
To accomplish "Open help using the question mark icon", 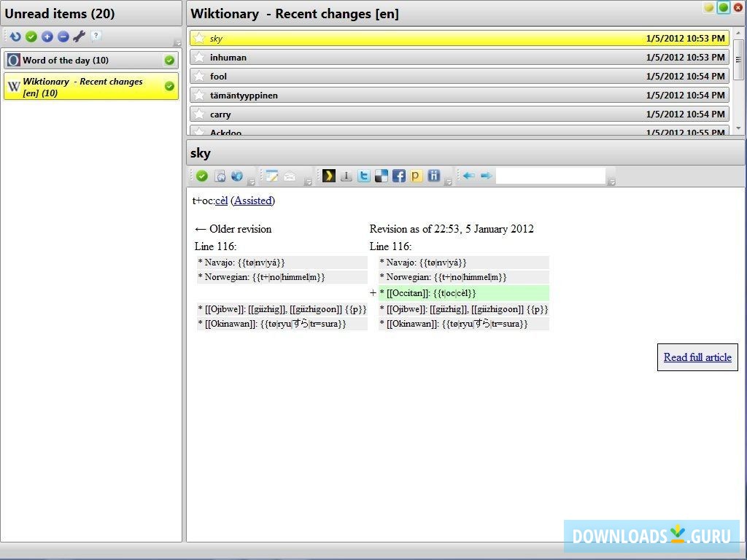I will (95, 36).
